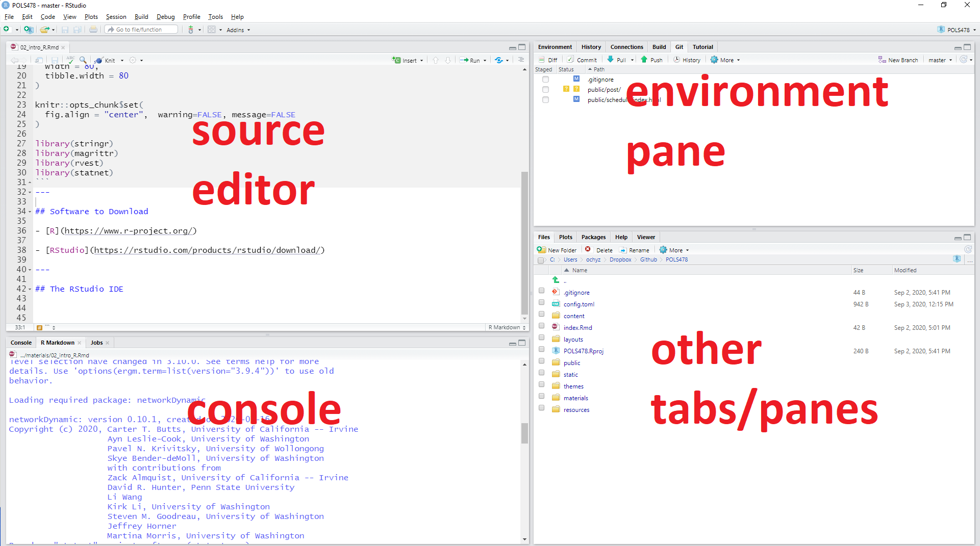Screen dimensions: 980x546
Task: Push commits using the Git Push button
Action: (x=652, y=60)
